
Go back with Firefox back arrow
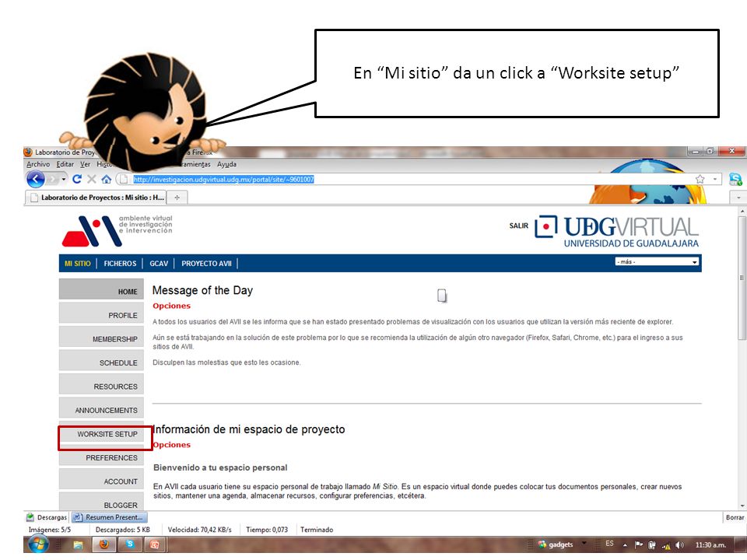[36, 180]
